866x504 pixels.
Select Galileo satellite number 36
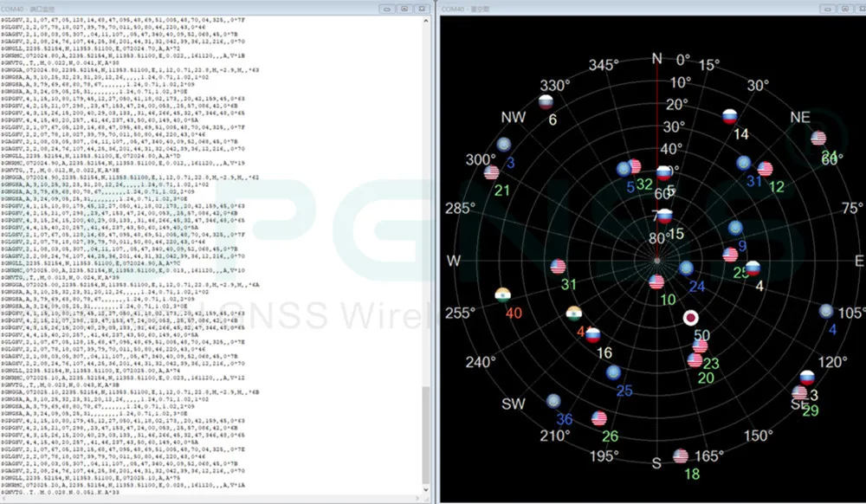[x=553, y=401]
